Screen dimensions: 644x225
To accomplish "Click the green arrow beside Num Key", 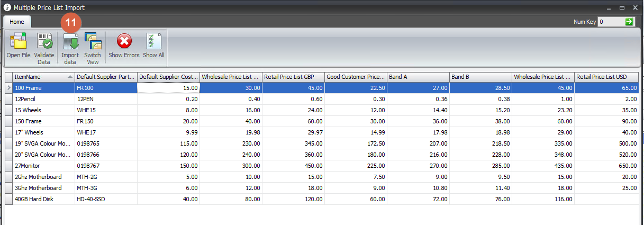I will 629,22.
